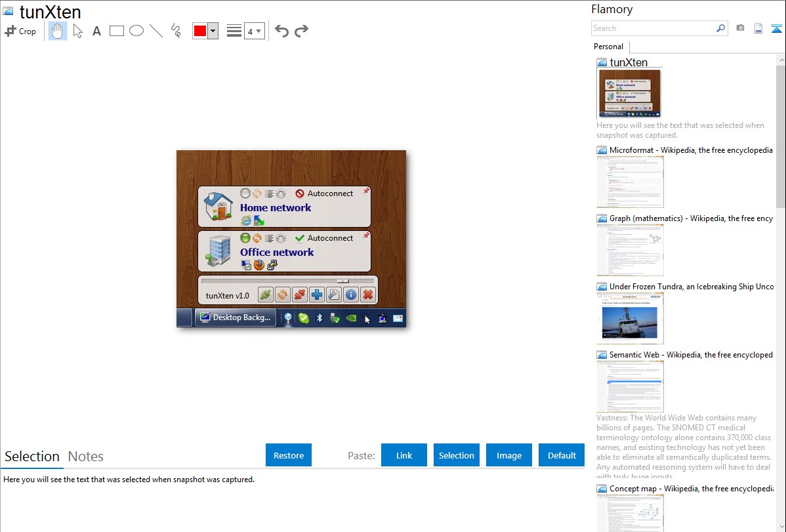Toggle Home network Autoconnect setting
Viewport: 786px width, 532px height.
tap(324, 194)
